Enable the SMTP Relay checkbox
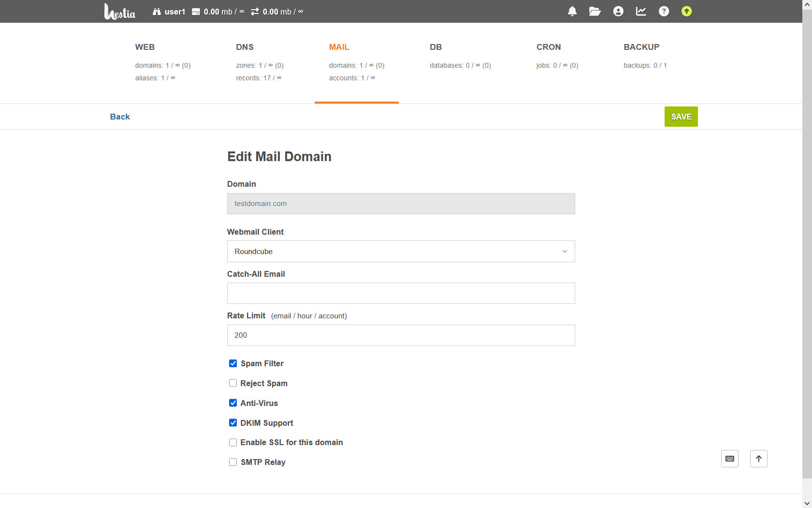 point(233,462)
